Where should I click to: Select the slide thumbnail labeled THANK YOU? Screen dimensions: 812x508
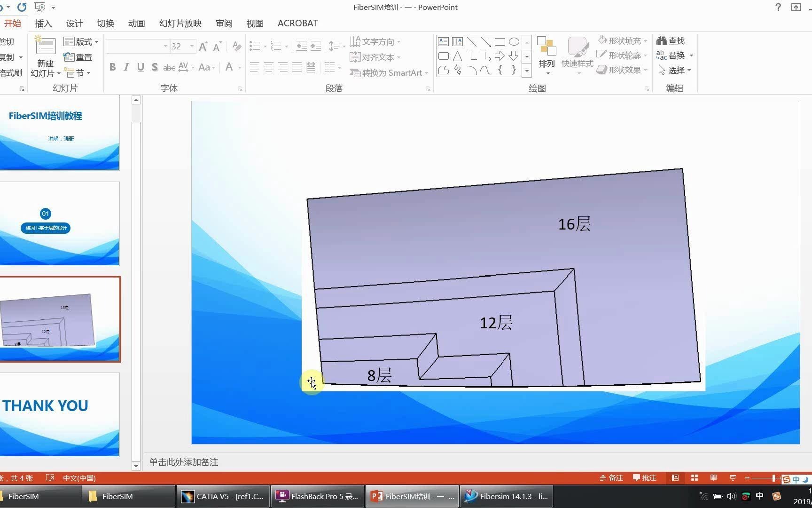60,414
